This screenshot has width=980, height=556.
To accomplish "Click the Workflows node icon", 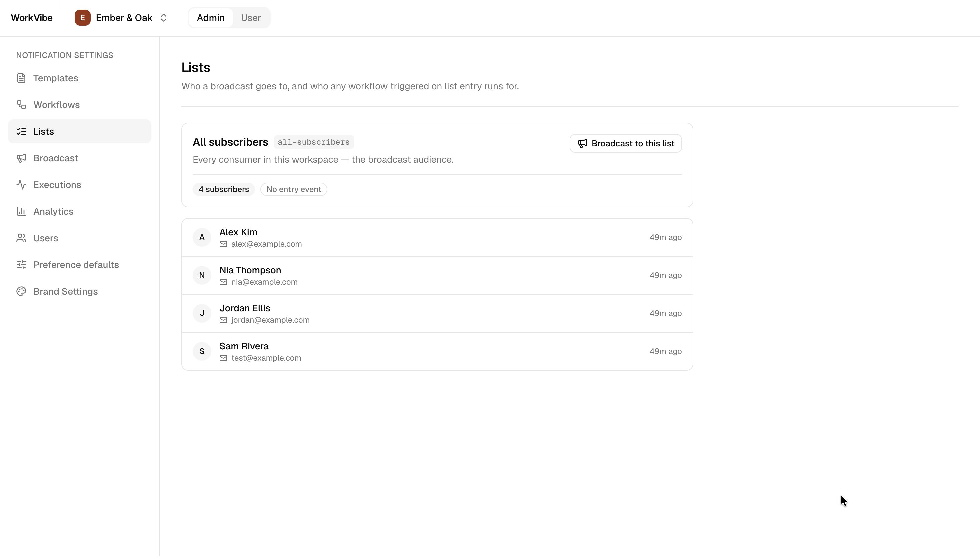I will tap(21, 105).
